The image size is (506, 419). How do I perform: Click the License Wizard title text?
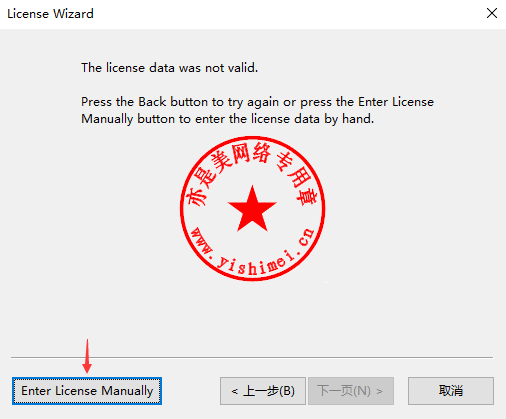click(x=50, y=14)
